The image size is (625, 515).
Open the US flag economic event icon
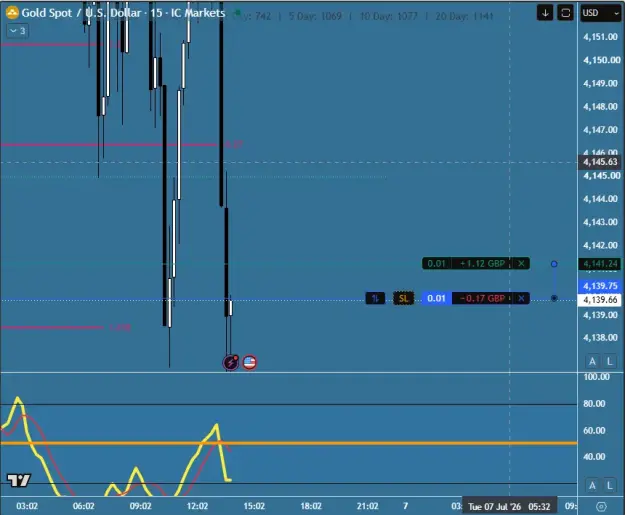coord(250,362)
